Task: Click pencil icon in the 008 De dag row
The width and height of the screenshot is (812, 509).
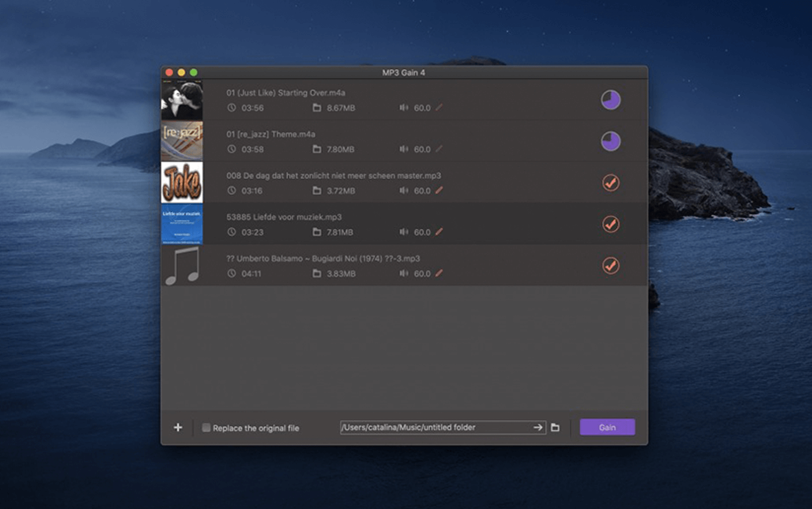Action: click(439, 190)
